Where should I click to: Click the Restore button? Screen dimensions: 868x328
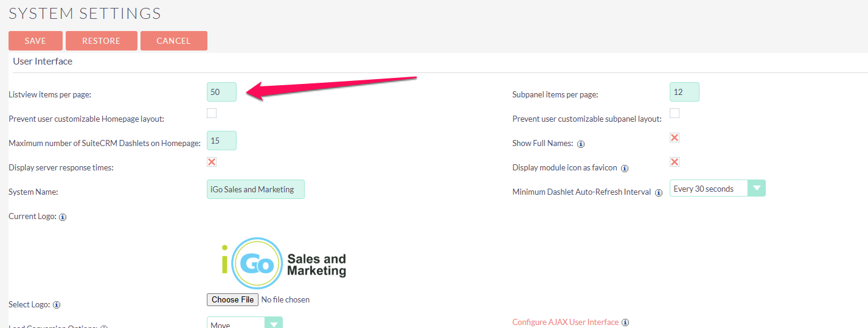(101, 41)
